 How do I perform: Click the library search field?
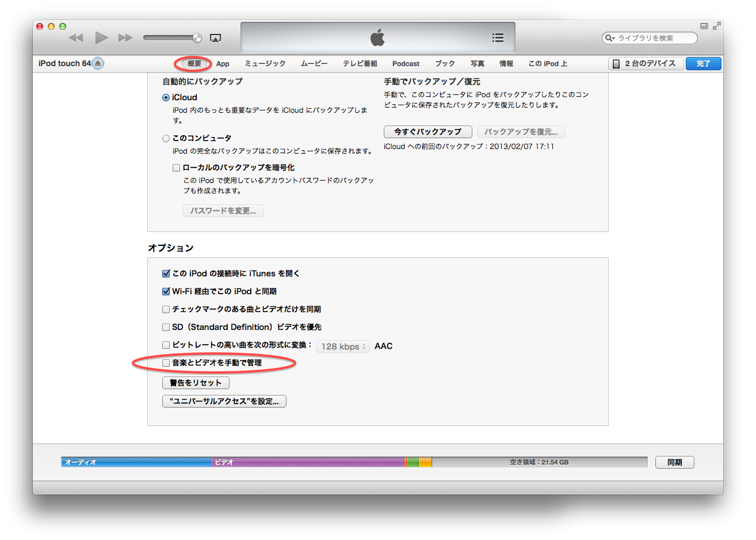coord(650,38)
